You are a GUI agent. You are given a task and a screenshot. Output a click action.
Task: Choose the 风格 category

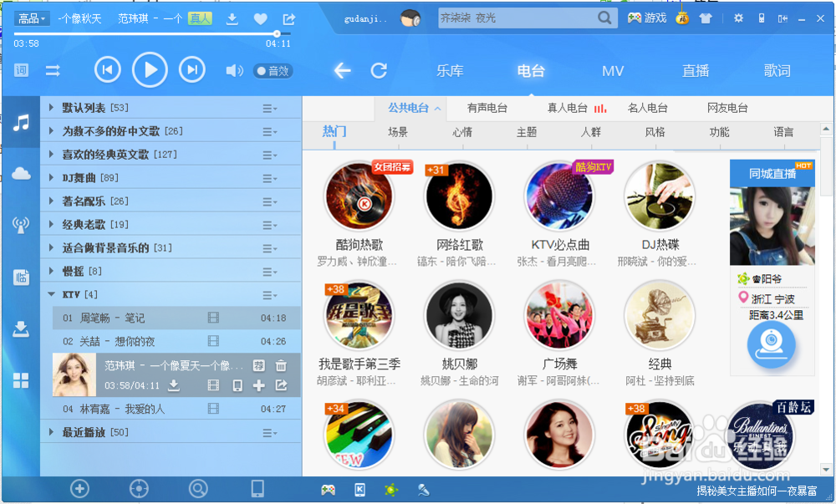coord(655,132)
